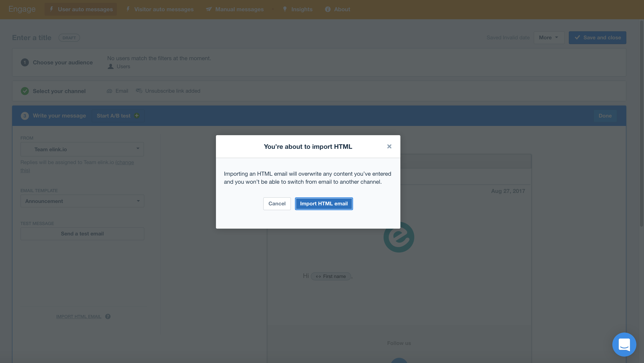This screenshot has height=363, width=644.
Task: Click the DRAFT status badge
Action: pyautogui.click(x=69, y=38)
